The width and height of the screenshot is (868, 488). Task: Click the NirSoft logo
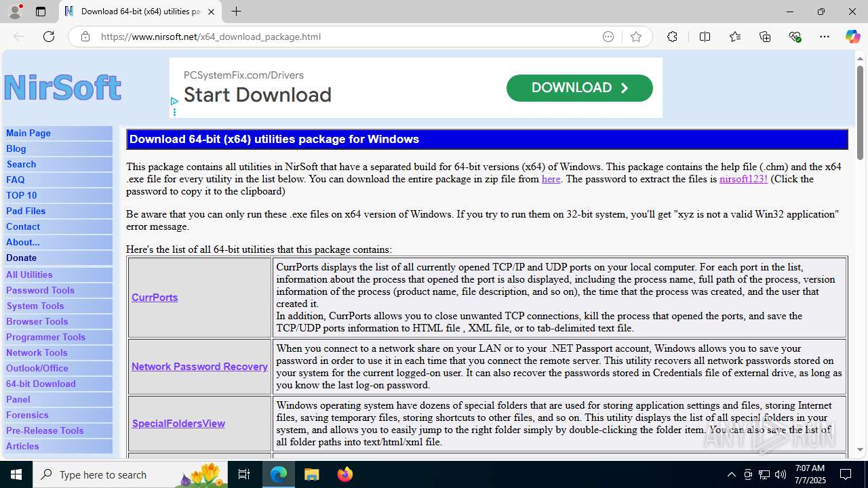point(62,87)
